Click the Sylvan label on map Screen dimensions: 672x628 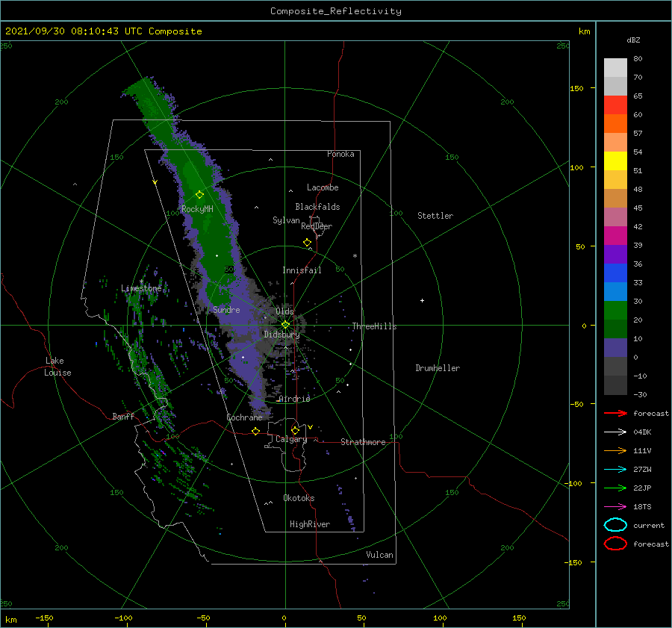pos(286,220)
